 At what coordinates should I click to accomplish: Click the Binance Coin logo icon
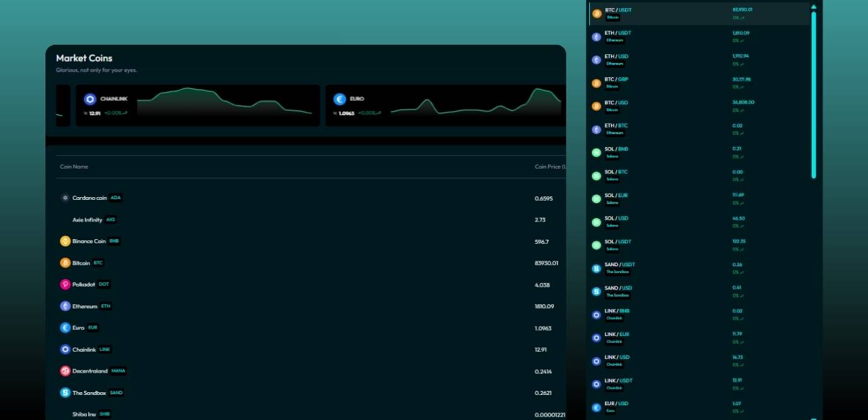[65, 241]
